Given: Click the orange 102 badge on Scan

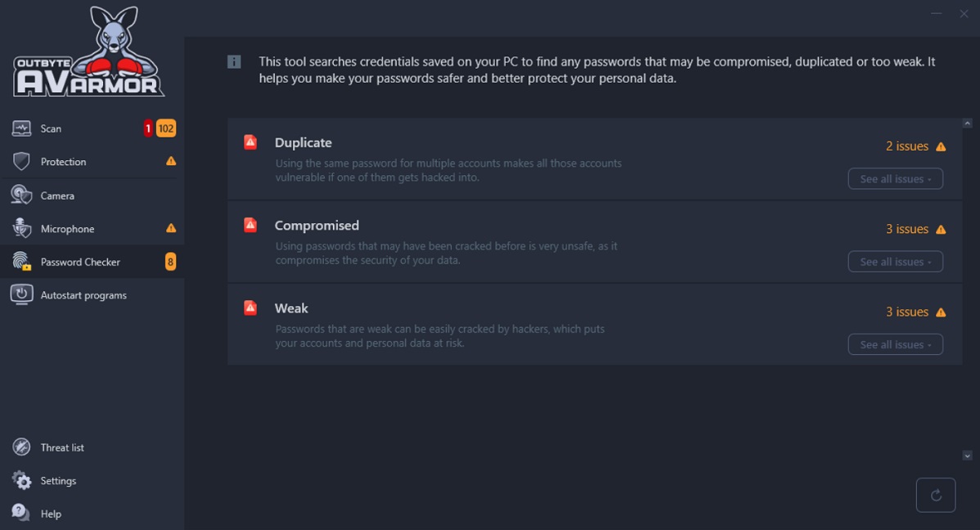Looking at the screenshot, I should coord(165,128).
